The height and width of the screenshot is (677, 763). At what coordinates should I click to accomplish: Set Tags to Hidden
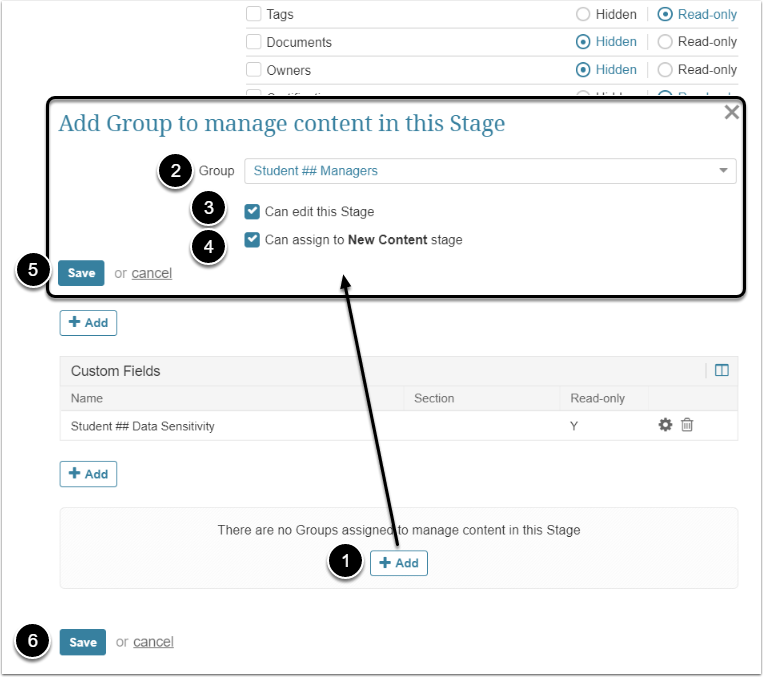(583, 15)
